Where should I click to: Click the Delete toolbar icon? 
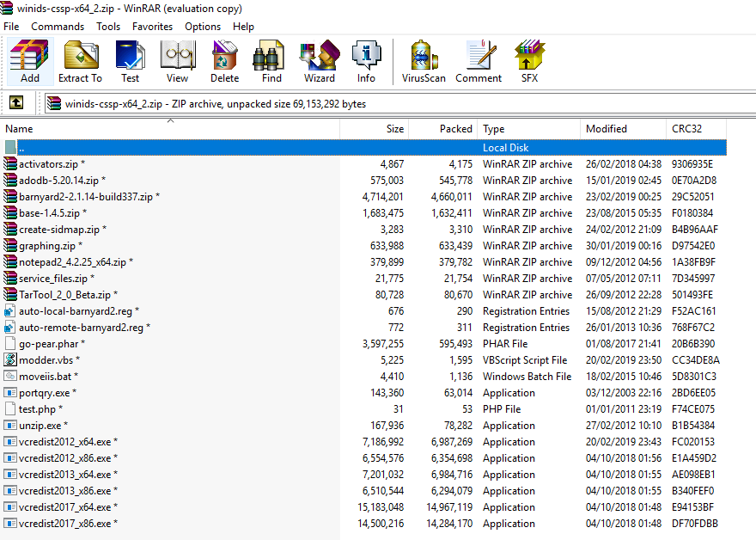click(x=224, y=60)
